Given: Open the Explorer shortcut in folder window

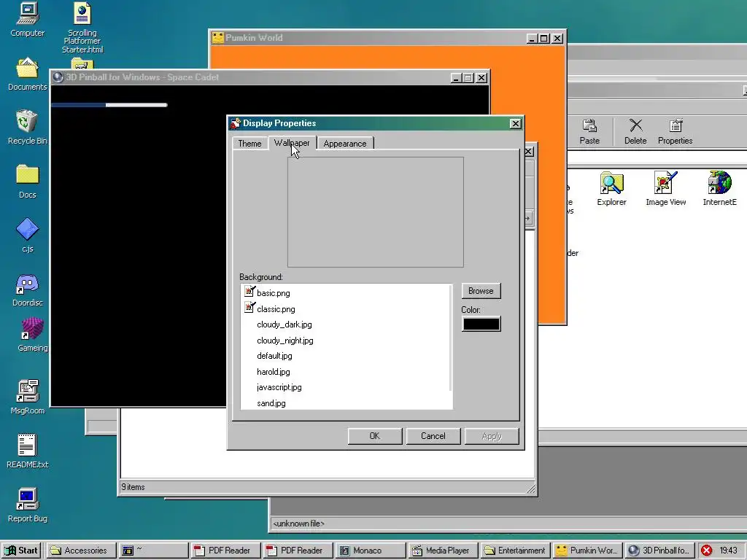Looking at the screenshot, I should [x=612, y=189].
